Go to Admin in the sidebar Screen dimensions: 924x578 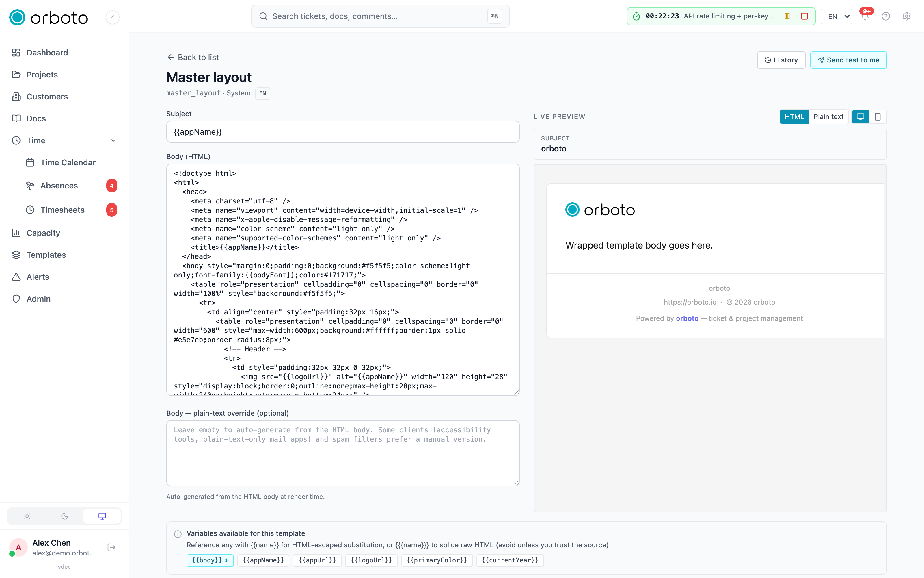point(38,299)
